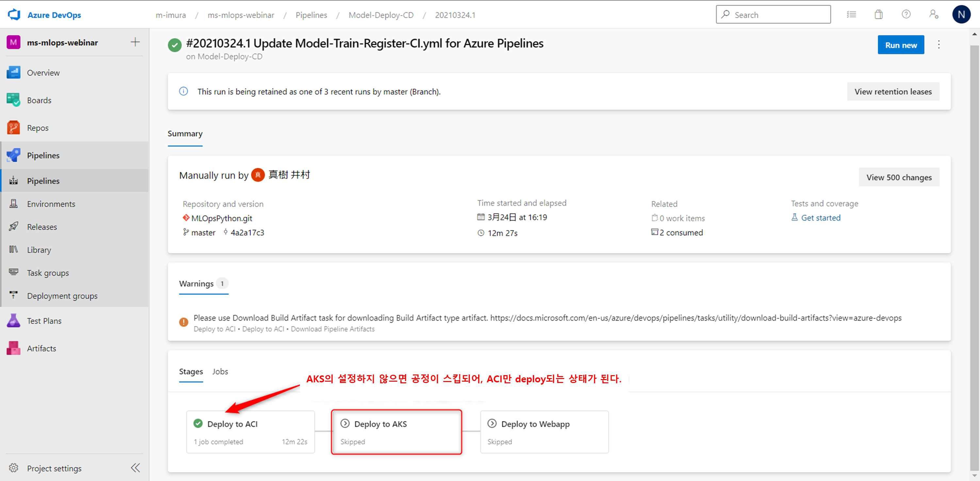Select the Summary tab
980x481 pixels.
[x=185, y=134]
